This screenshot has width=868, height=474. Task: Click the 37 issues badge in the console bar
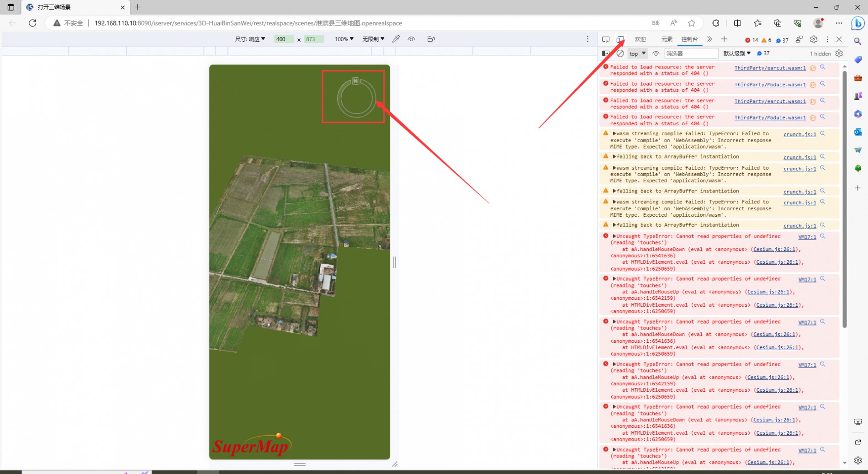pos(763,53)
